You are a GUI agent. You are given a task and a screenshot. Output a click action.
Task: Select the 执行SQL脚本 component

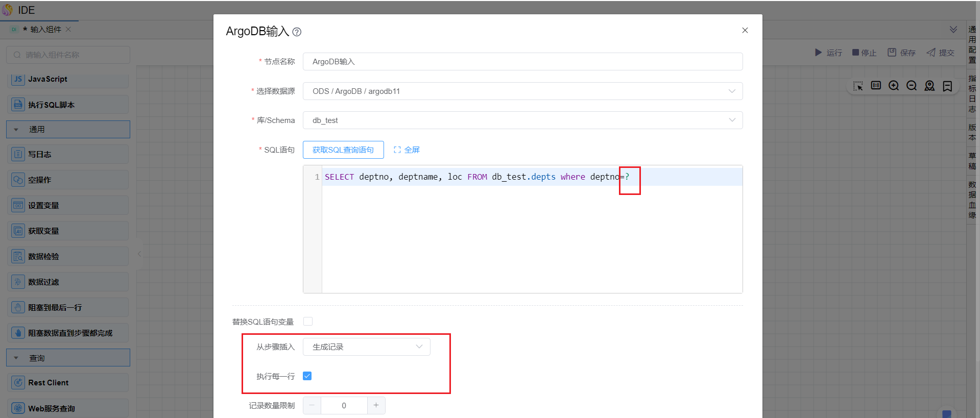pos(68,105)
